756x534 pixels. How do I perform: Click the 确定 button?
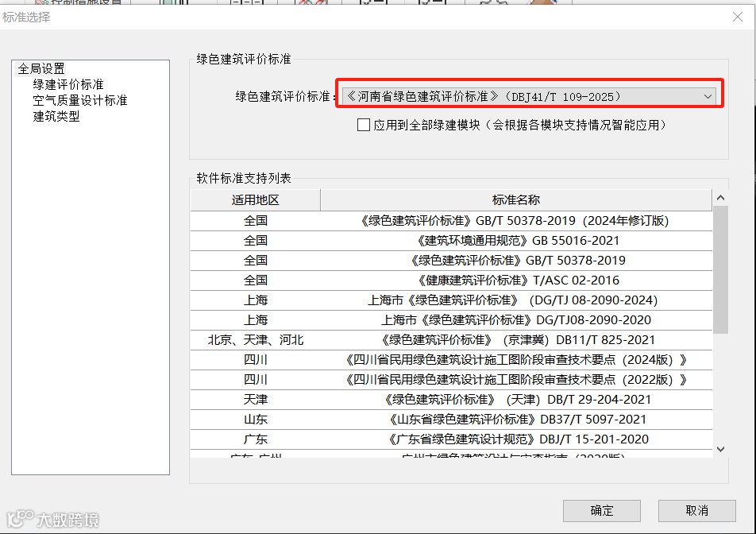[x=601, y=511]
